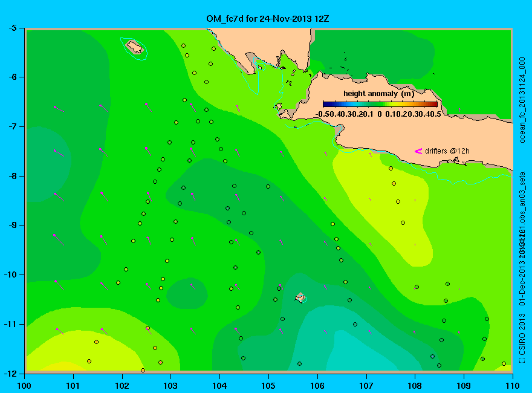Click the longitude axis label 101

(x=73, y=386)
